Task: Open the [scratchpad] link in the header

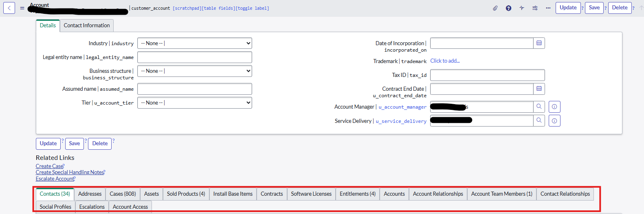Action: coord(187,8)
